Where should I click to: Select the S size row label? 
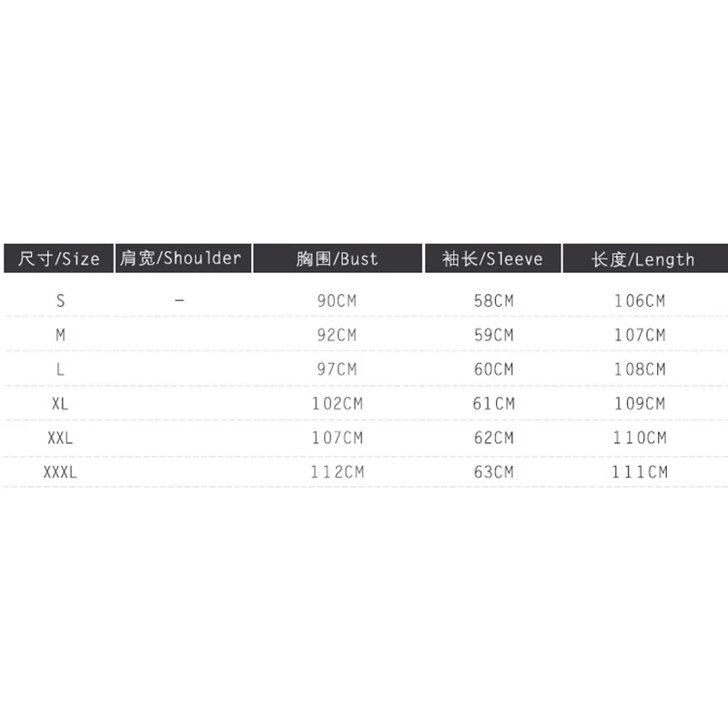61,300
